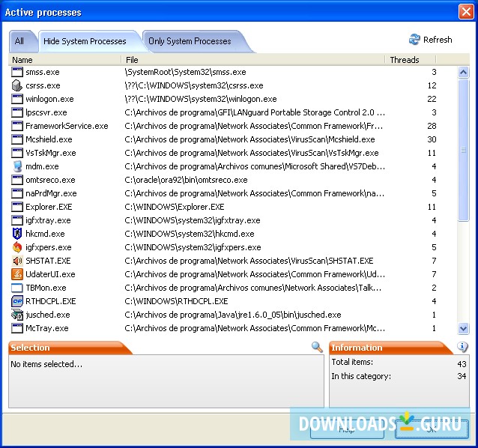Viewport: 478px width, 448px height.
Task: Click the scrollbar down arrow
Action: point(463,329)
